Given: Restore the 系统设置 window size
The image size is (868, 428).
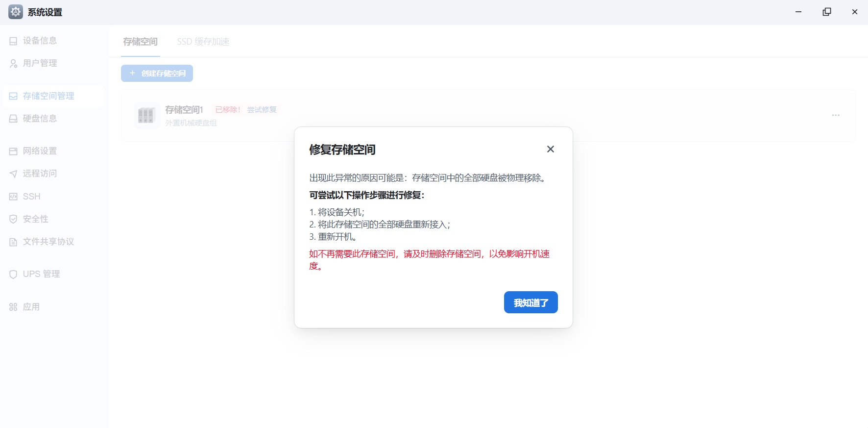Looking at the screenshot, I should click(x=827, y=12).
